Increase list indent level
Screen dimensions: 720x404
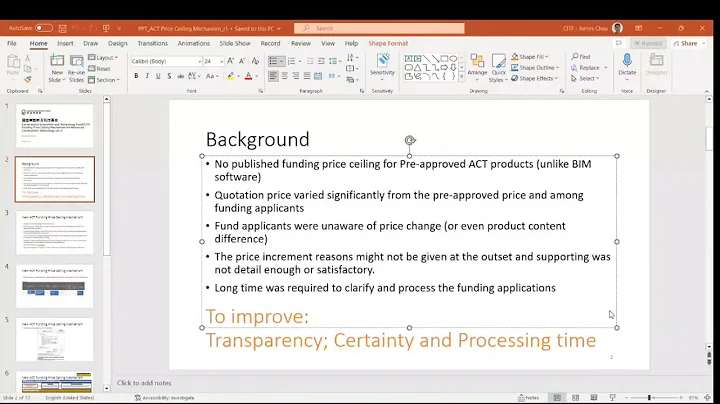321,61
